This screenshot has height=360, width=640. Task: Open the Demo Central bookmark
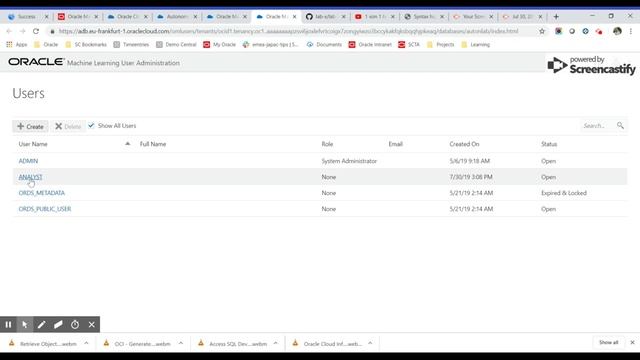pos(176,44)
